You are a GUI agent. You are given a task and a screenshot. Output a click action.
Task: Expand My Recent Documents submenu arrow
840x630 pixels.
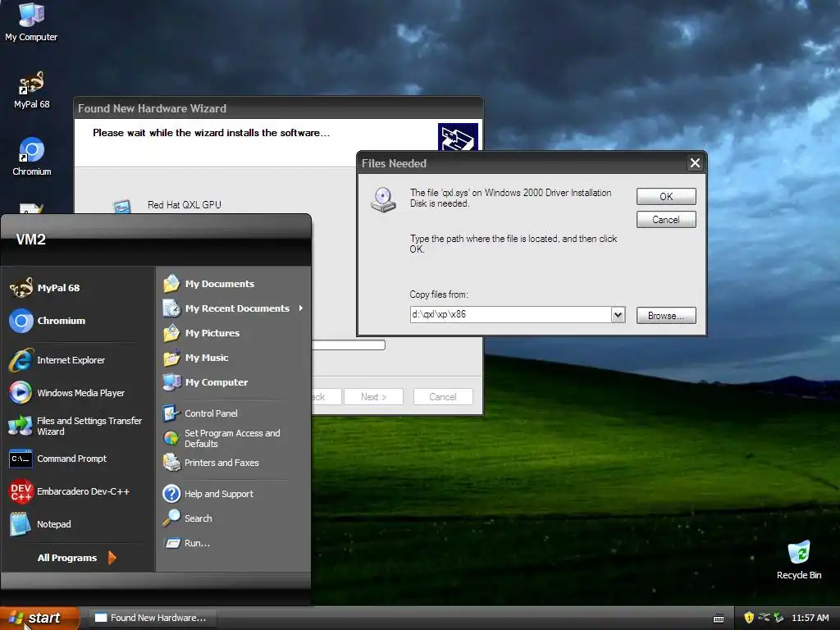click(x=301, y=308)
